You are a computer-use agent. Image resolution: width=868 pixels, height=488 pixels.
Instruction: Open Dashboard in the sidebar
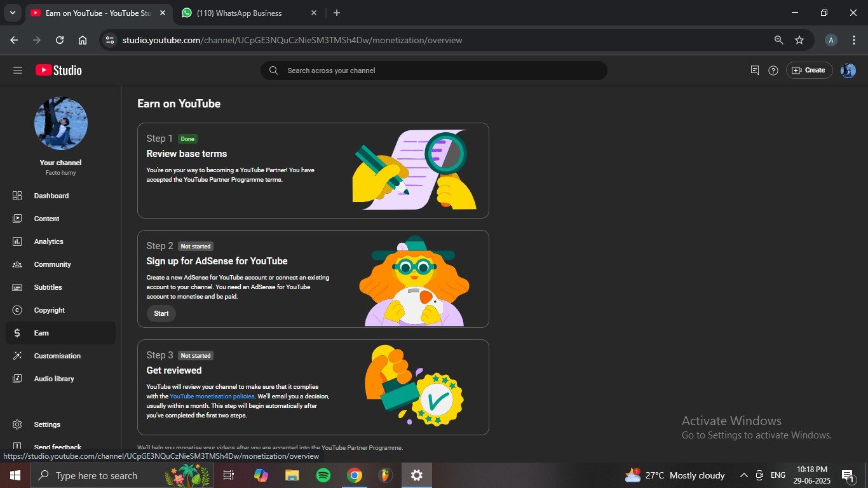click(x=61, y=196)
